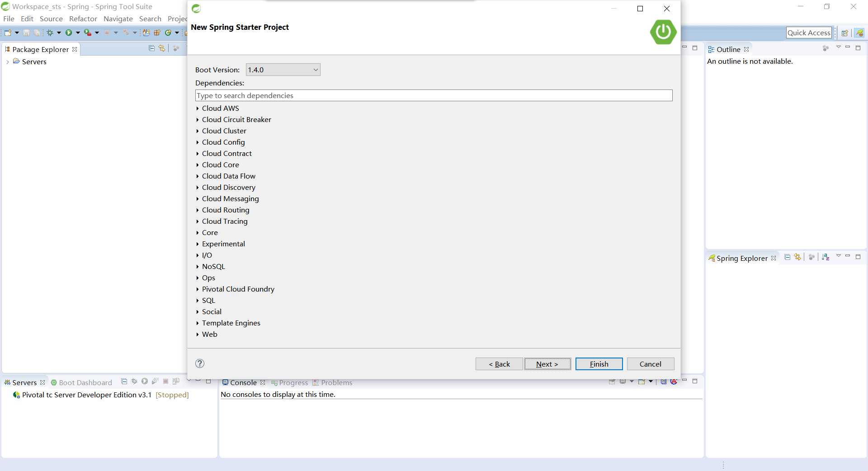Screen dimensions: 868x471
Task: Expand Servers node in Package Explorer
Action: [x=8, y=62]
